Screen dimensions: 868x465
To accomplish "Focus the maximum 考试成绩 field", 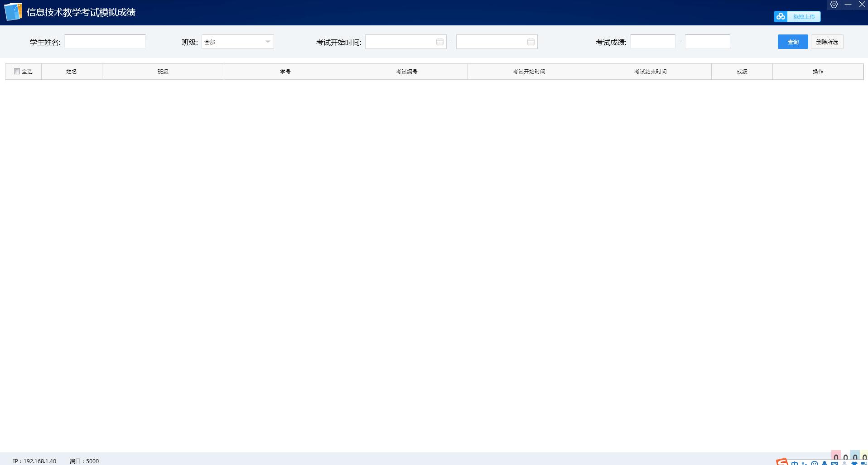I will tap(708, 42).
